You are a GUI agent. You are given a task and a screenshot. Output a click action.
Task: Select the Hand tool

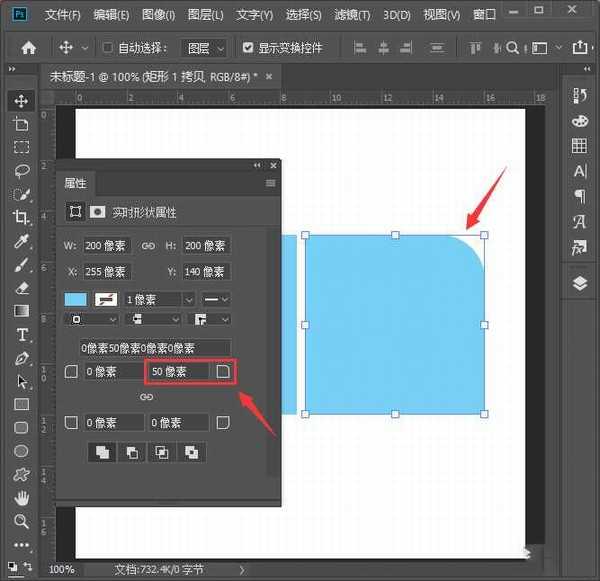point(21,497)
